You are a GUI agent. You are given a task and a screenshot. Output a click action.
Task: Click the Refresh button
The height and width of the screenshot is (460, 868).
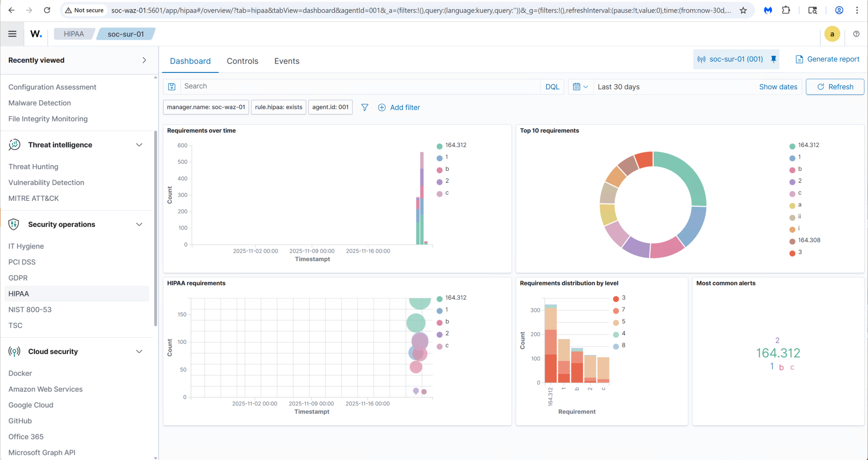pos(835,87)
